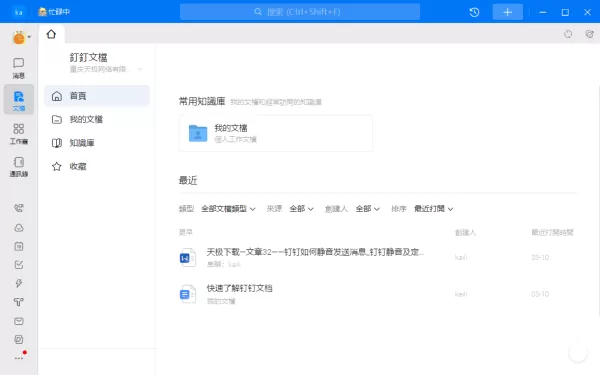Click the stacked pages icon above the more dots
The height and width of the screenshot is (375, 600).
pyautogui.click(x=18, y=339)
